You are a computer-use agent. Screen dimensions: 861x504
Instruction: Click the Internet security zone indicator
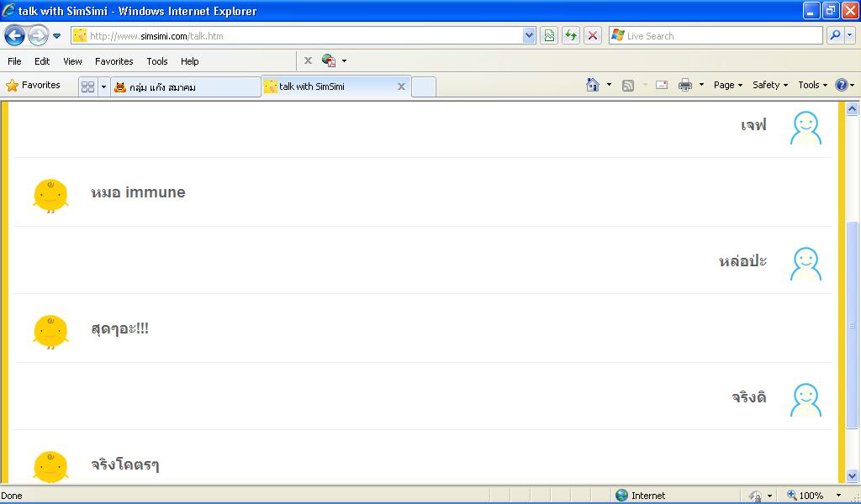tap(640, 496)
